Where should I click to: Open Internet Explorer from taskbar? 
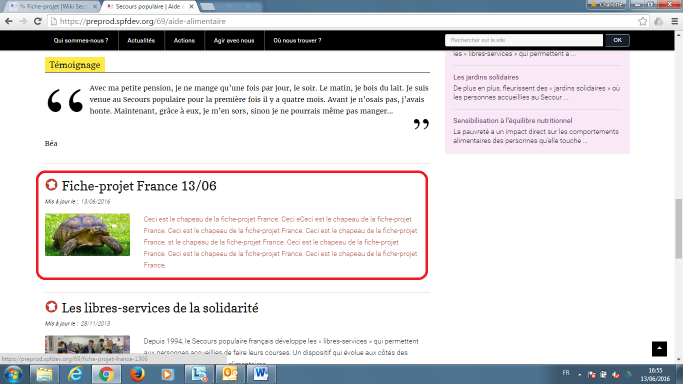point(75,374)
